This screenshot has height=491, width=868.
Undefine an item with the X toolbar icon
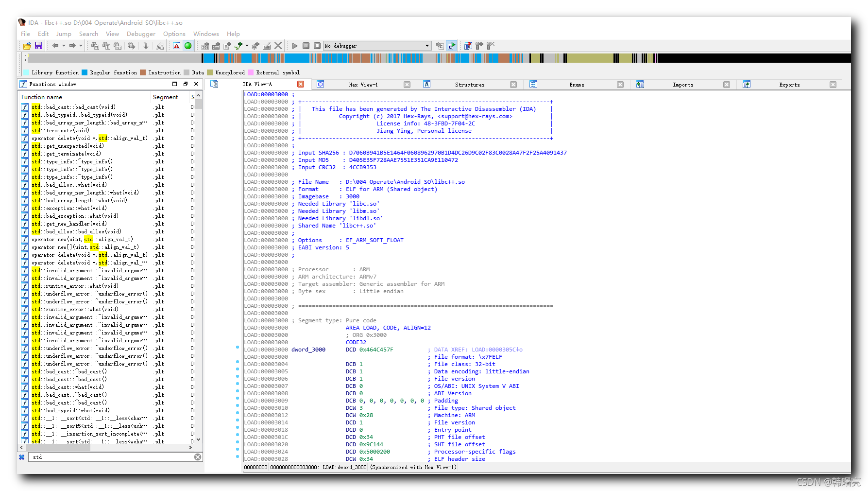click(x=278, y=45)
